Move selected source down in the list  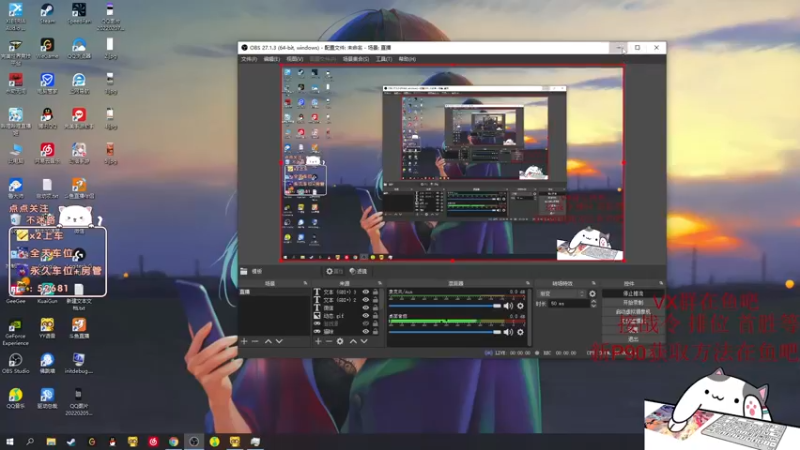pyautogui.click(x=364, y=341)
